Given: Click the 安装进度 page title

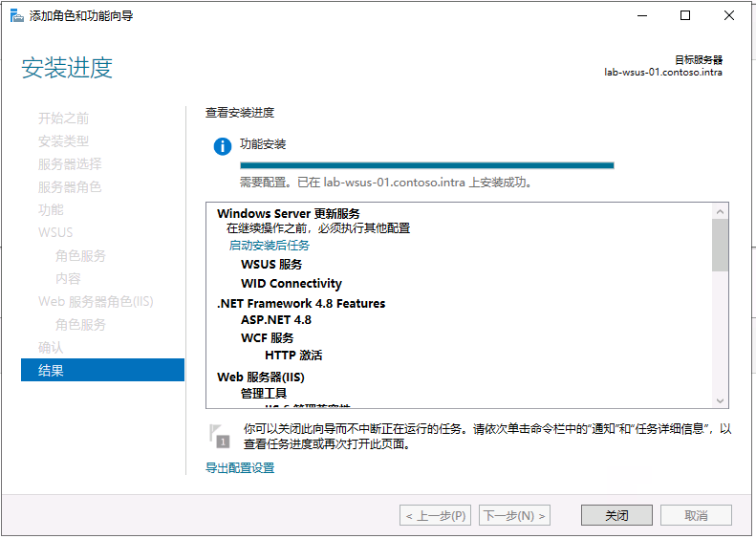Looking at the screenshot, I should point(67,67).
